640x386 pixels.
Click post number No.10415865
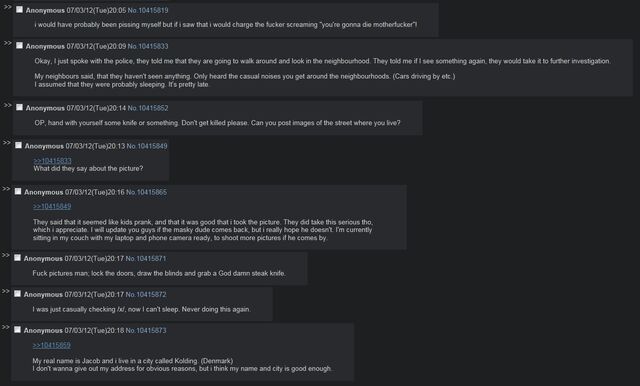point(146,192)
